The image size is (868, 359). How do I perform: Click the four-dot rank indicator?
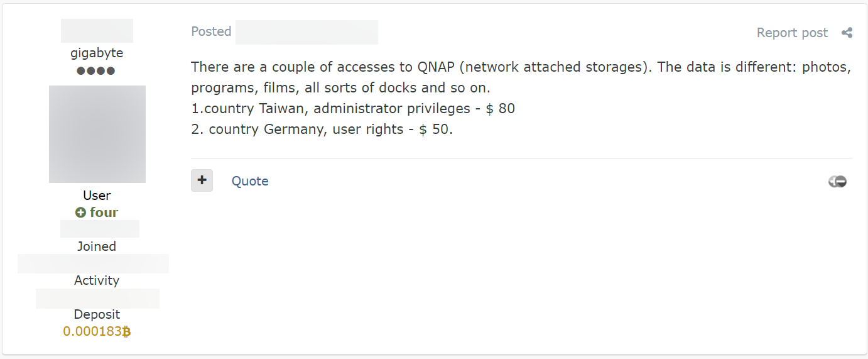click(x=96, y=70)
